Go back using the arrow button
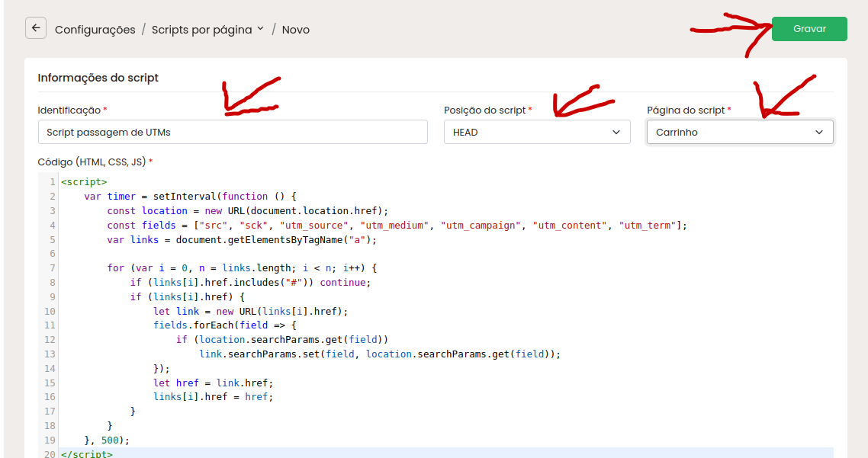Screen dimensions: 868x458 (36, 28)
